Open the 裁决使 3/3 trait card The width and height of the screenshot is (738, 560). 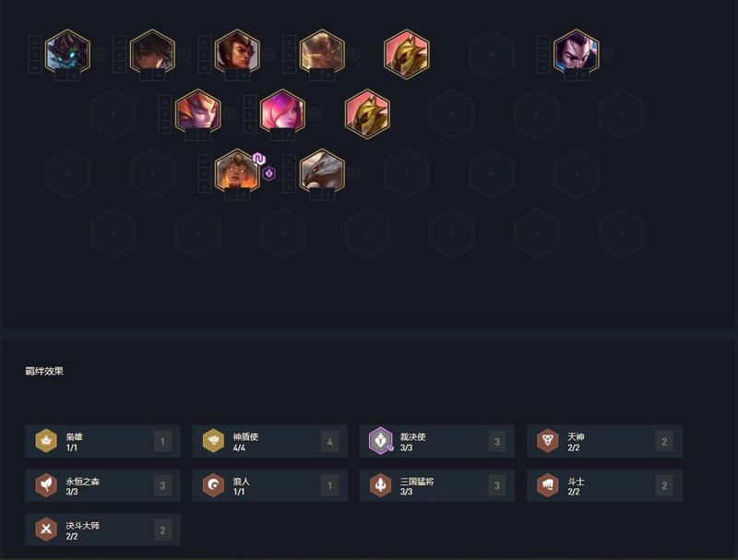pos(436,441)
